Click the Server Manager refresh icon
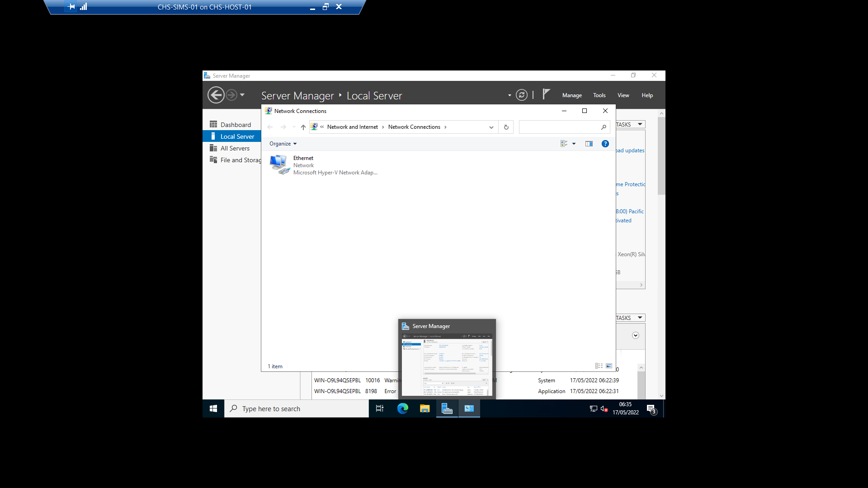This screenshot has height=488, width=868. tap(521, 95)
